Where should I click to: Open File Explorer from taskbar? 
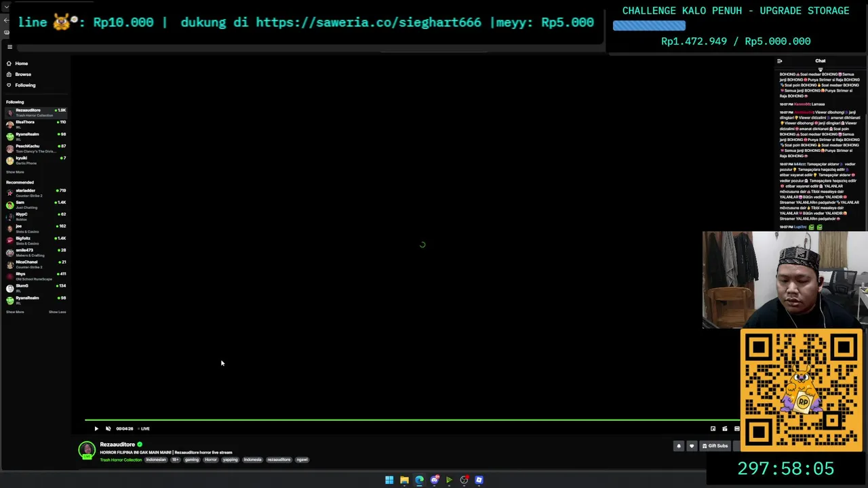tap(404, 480)
